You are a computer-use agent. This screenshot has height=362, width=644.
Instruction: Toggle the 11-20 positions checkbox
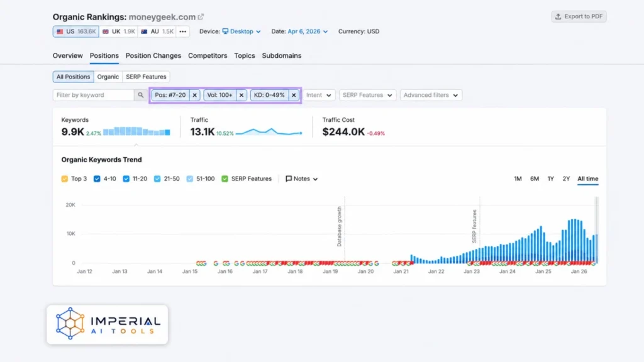tap(126, 179)
